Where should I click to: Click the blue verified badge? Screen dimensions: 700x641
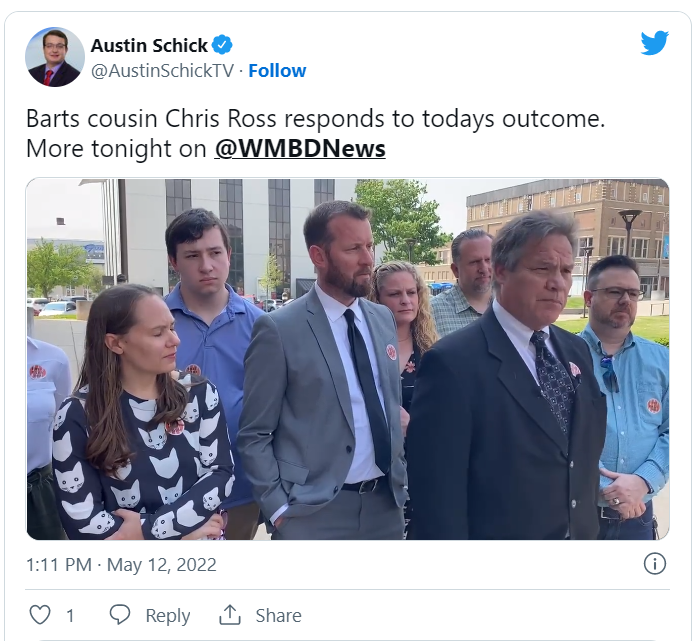[x=222, y=45]
